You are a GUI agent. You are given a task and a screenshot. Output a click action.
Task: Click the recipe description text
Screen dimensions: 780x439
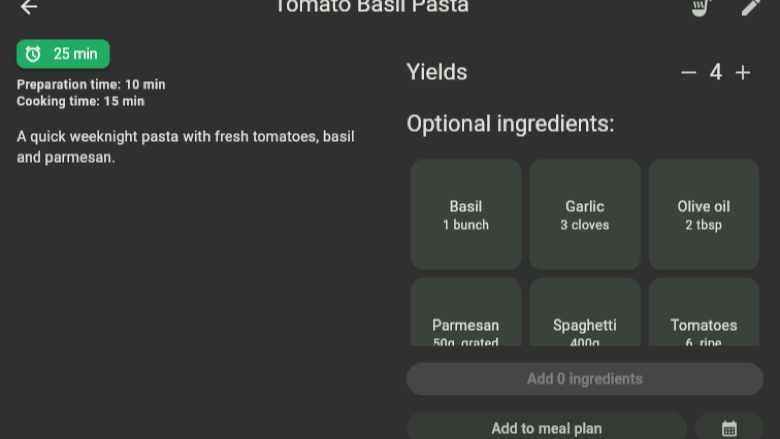186,147
